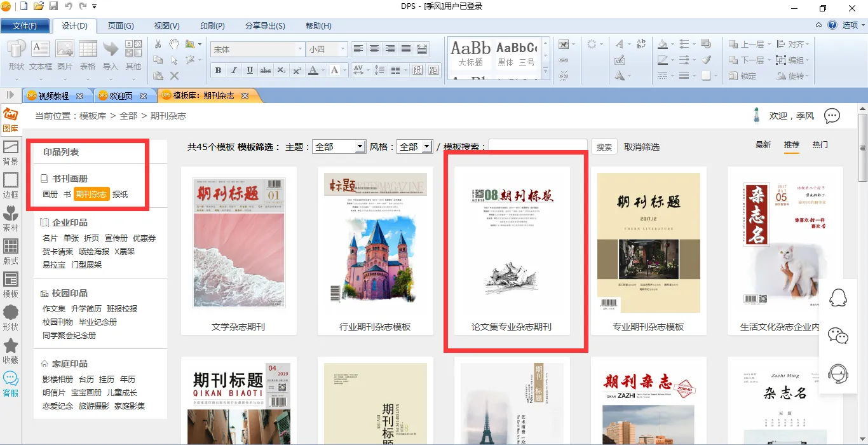Viewport: 868px width, 445px height.
Task: Click the font color A swatch
Action: pos(313,71)
